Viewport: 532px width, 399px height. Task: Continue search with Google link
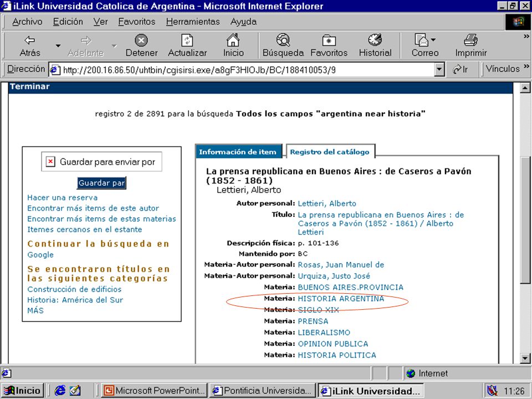(x=40, y=255)
